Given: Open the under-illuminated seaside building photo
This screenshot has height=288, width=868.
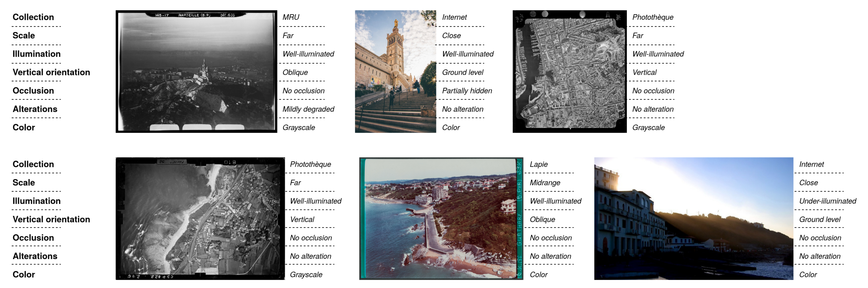Looking at the screenshot, I should click(693, 218).
